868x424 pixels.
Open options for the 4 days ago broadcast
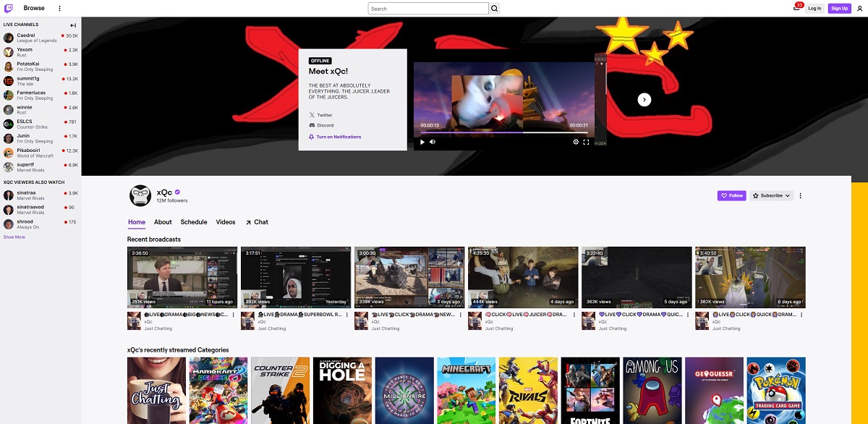click(574, 315)
